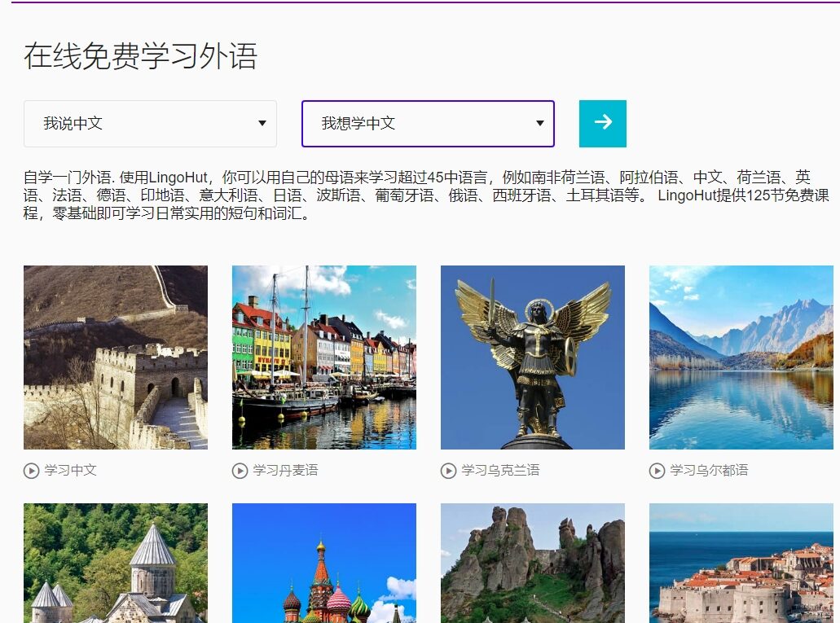Select the Saint Basil's Cathedral thumbnail
Viewport: 840px width, 623px height.
point(324,563)
